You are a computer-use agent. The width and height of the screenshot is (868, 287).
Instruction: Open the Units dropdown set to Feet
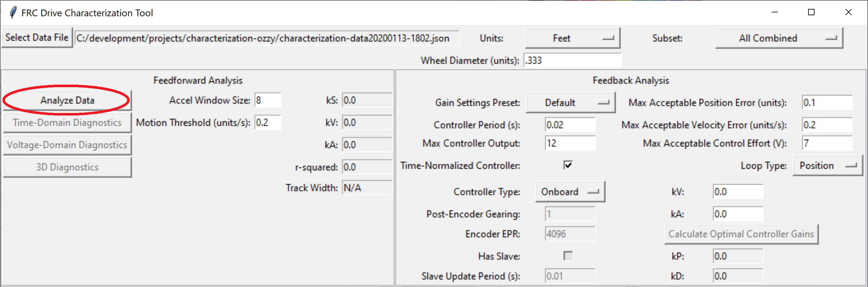tap(572, 38)
